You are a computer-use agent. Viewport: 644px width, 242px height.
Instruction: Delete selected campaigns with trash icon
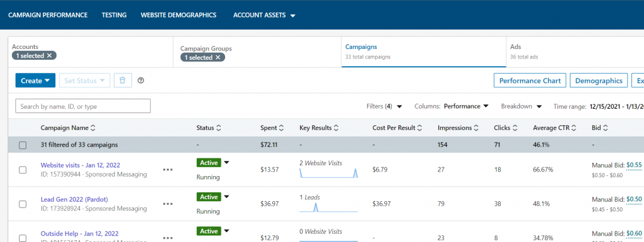[x=123, y=80]
